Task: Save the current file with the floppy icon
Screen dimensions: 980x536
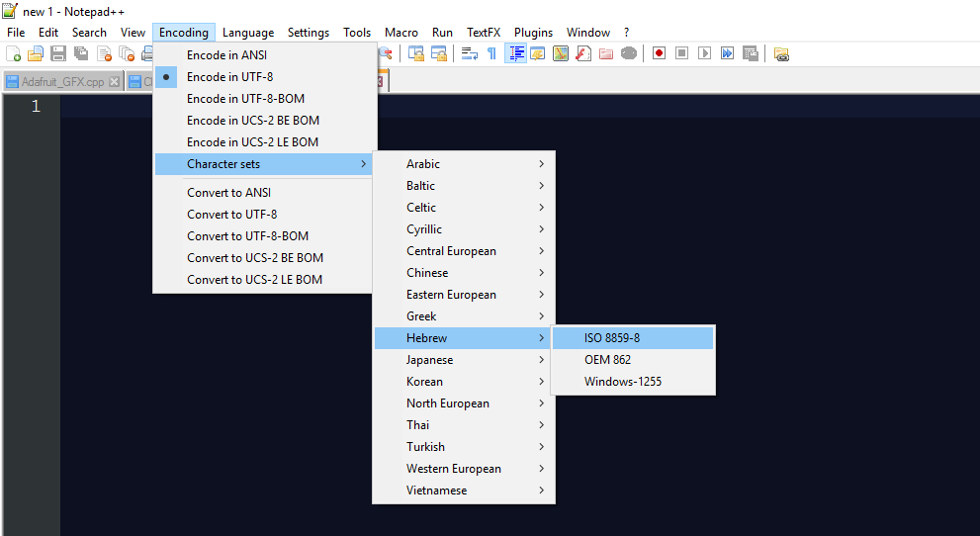Action: tap(58, 53)
